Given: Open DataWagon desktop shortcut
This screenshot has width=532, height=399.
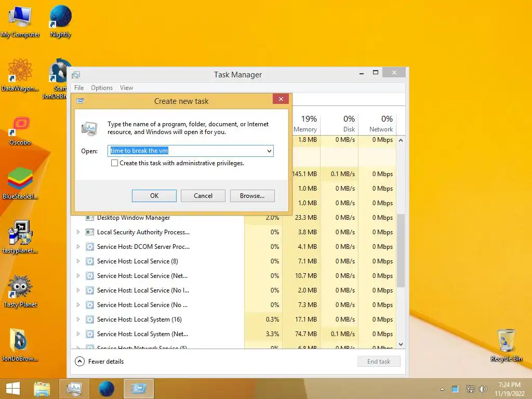Looking at the screenshot, I should point(20,75).
